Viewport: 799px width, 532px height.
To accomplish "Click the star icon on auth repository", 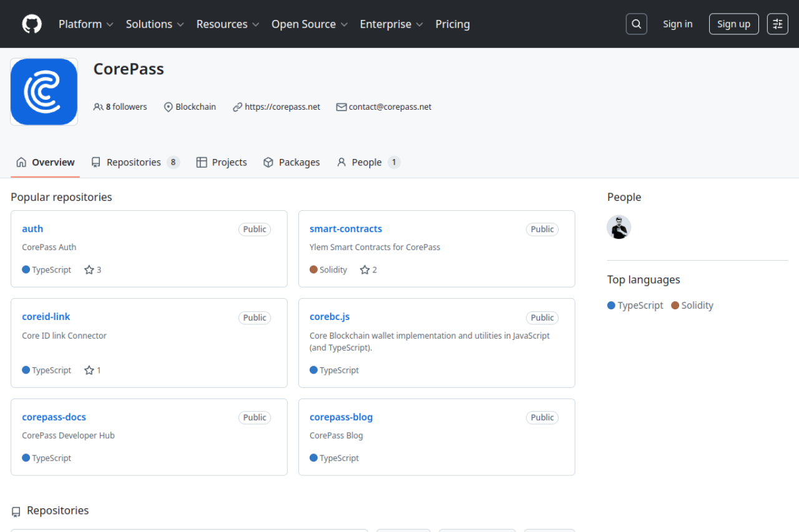I will pos(89,270).
